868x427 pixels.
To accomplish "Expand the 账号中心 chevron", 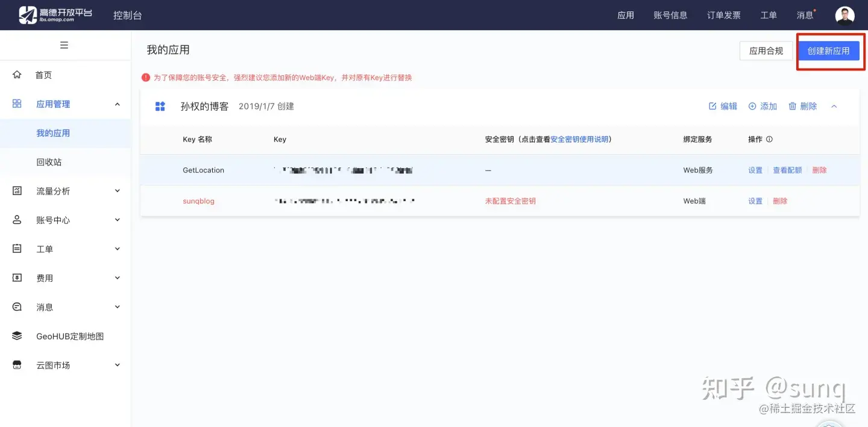I will click(118, 220).
